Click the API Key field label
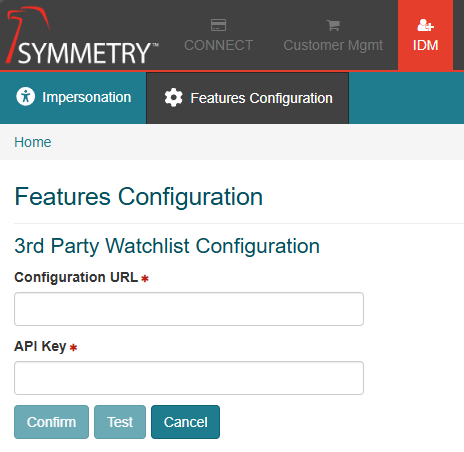The image size is (464, 452). tap(40, 346)
